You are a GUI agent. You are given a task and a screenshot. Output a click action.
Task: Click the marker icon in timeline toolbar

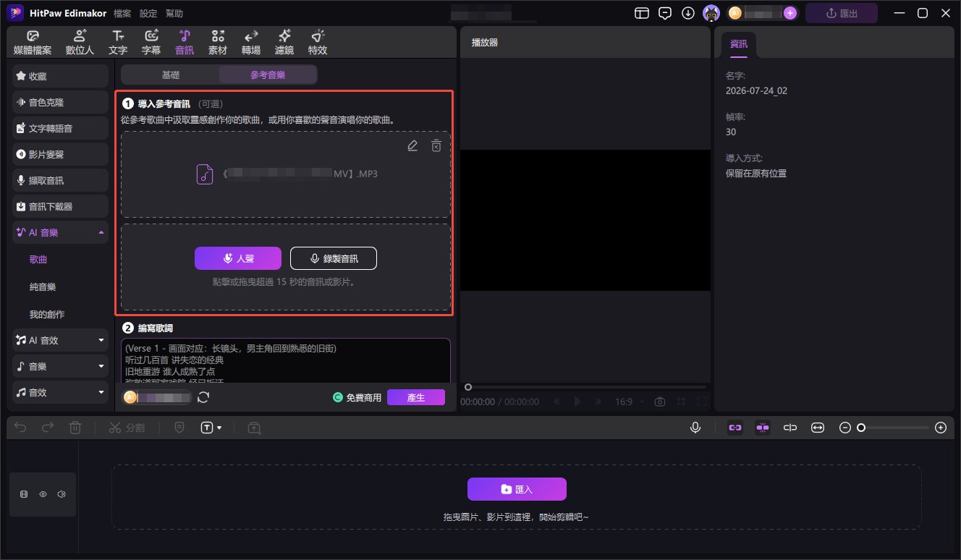(179, 428)
